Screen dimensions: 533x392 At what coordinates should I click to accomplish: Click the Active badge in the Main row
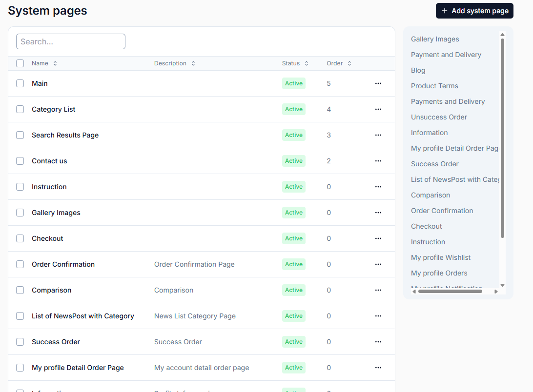pos(294,83)
